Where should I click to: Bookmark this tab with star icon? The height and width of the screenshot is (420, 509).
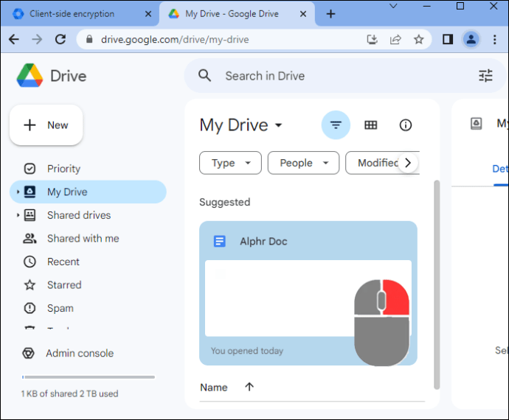pos(419,40)
